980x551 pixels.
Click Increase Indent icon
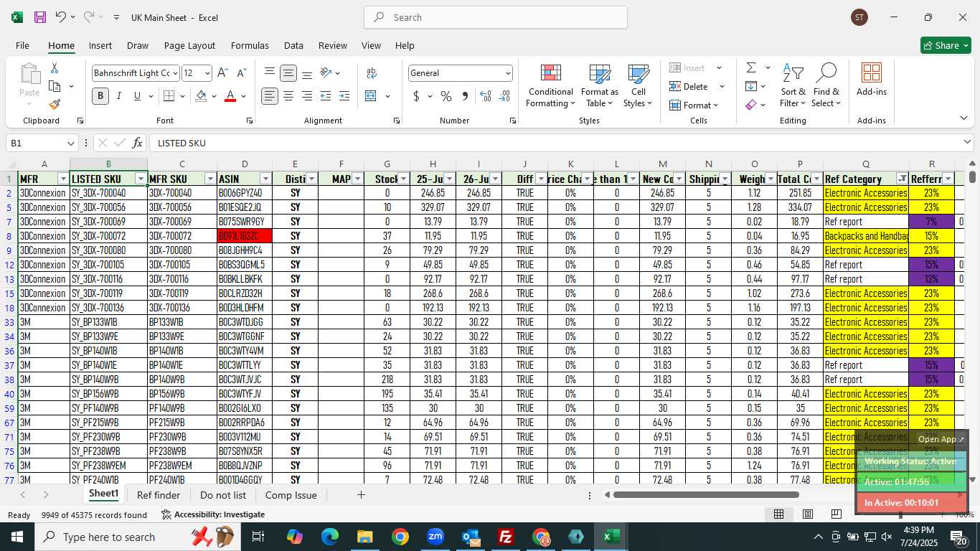point(344,96)
